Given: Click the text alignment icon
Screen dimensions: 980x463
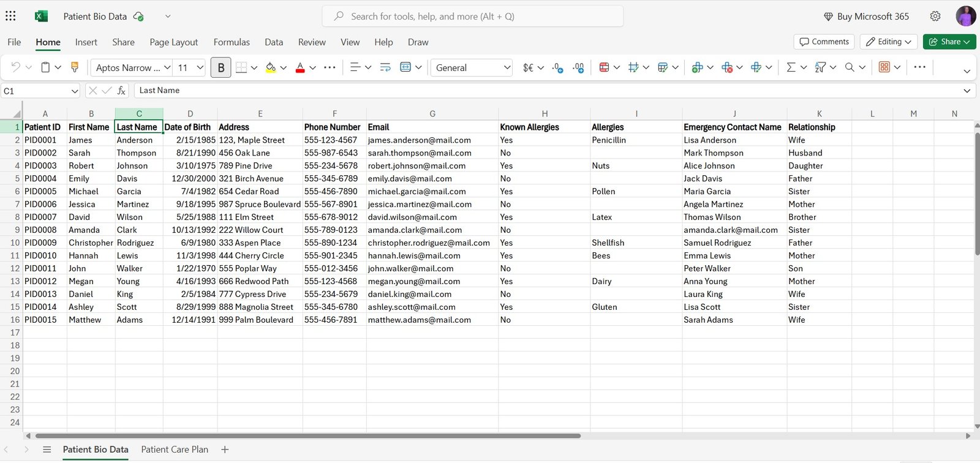Looking at the screenshot, I should 355,67.
